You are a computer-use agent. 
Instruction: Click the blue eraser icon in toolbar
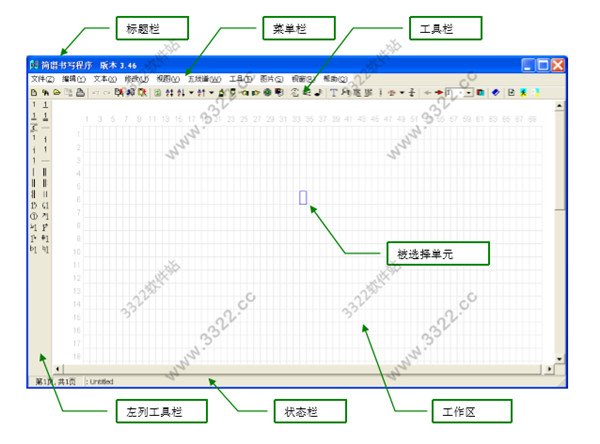[496, 92]
